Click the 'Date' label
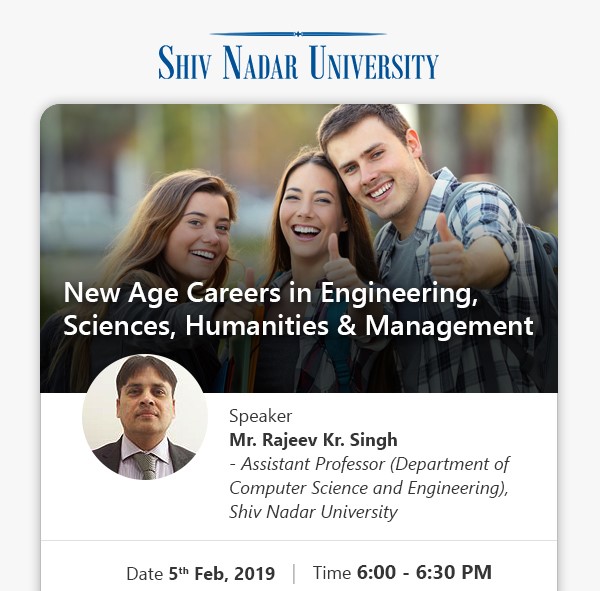The image size is (600, 591). [x=145, y=574]
